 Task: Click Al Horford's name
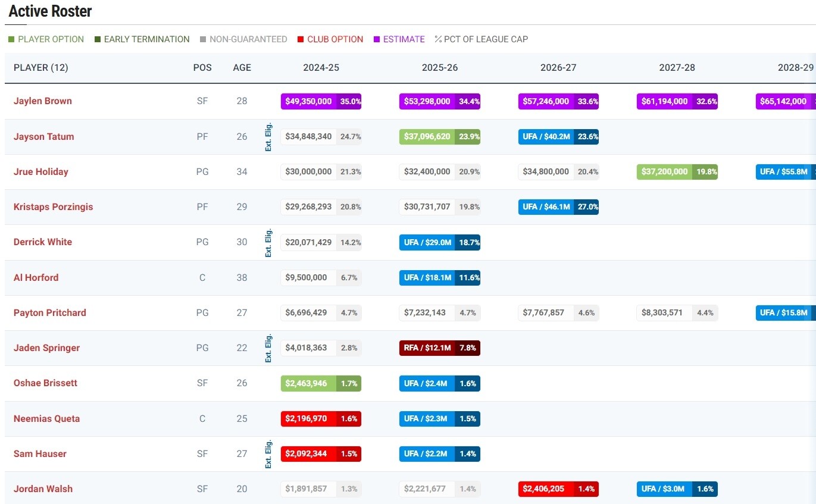tap(36, 277)
